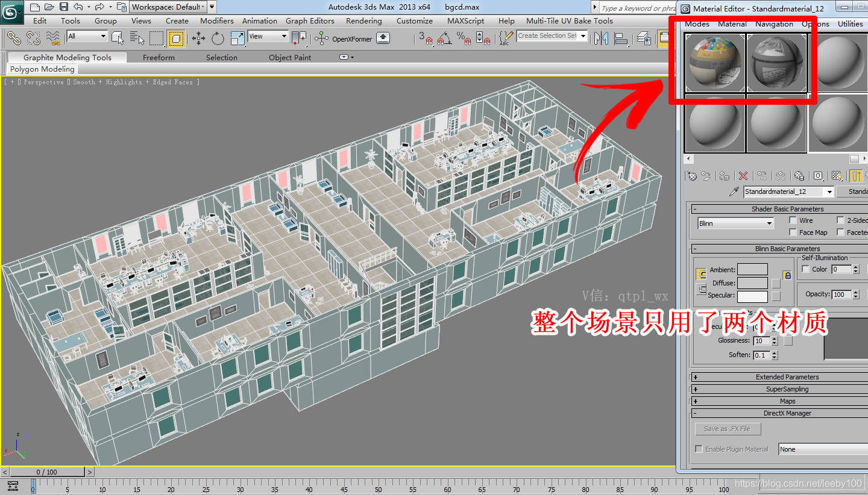Pick material from object with eyedropper
This screenshot has width=868, height=495.
pyautogui.click(x=734, y=191)
